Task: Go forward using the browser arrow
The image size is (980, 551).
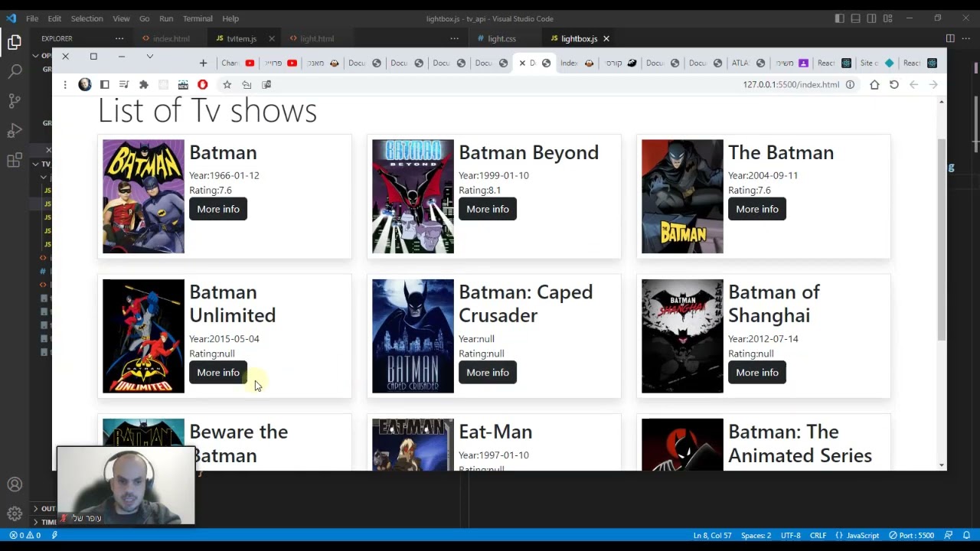Action: (x=933, y=85)
